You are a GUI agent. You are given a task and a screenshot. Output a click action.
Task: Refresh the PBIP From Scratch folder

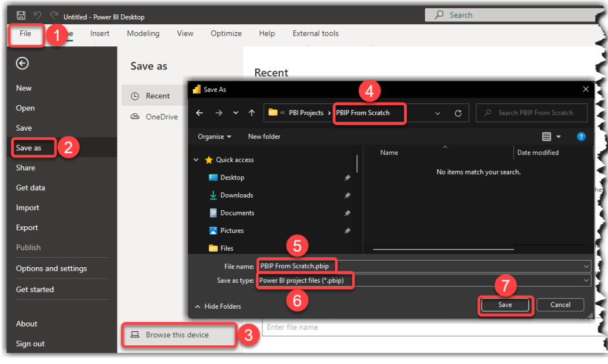tap(458, 113)
